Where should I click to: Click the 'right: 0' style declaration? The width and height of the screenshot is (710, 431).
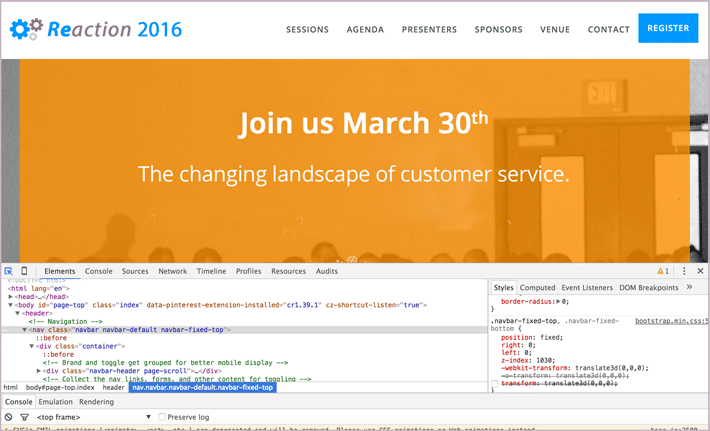click(518, 345)
